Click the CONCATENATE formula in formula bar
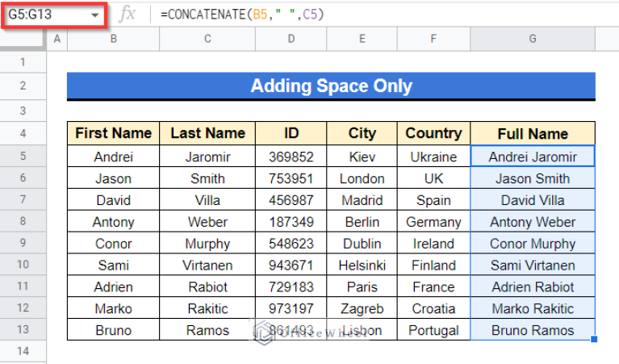 coord(242,15)
